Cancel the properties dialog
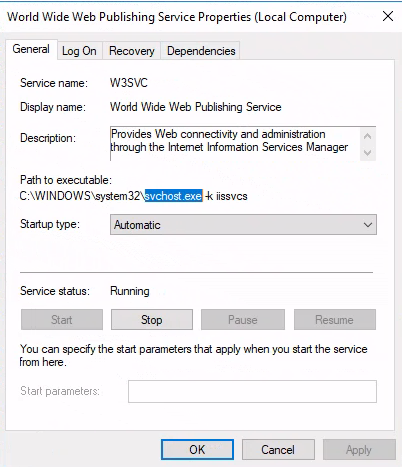The image size is (402, 467). pos(278,450)
